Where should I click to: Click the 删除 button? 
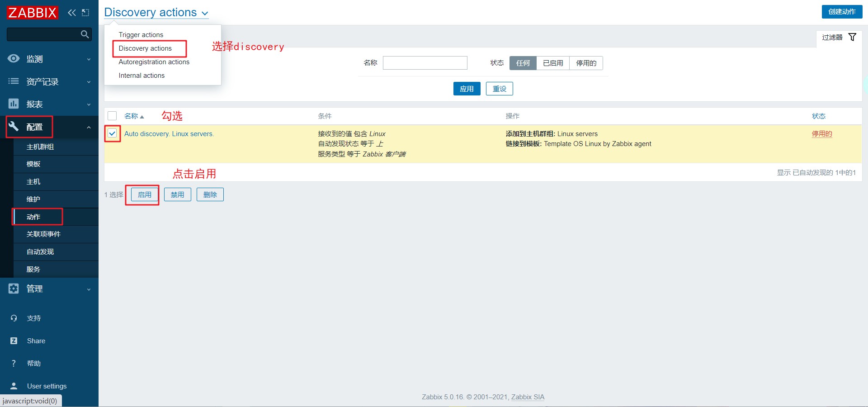click(210, 194)
